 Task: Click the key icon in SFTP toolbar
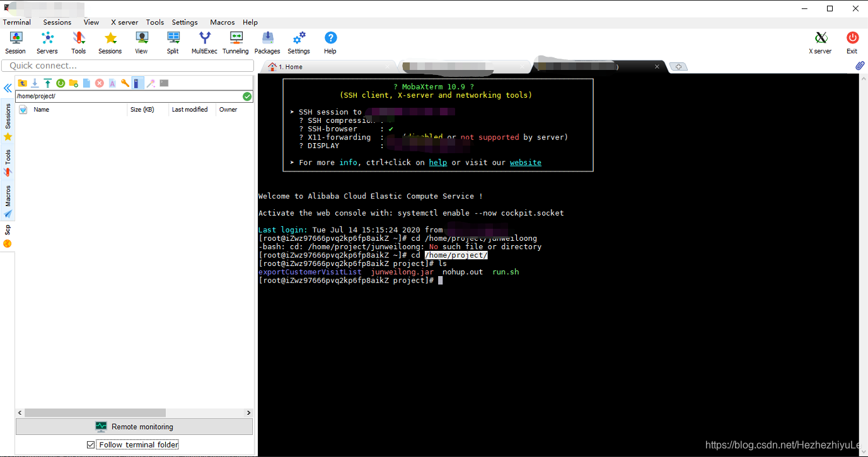pos(125,83)
